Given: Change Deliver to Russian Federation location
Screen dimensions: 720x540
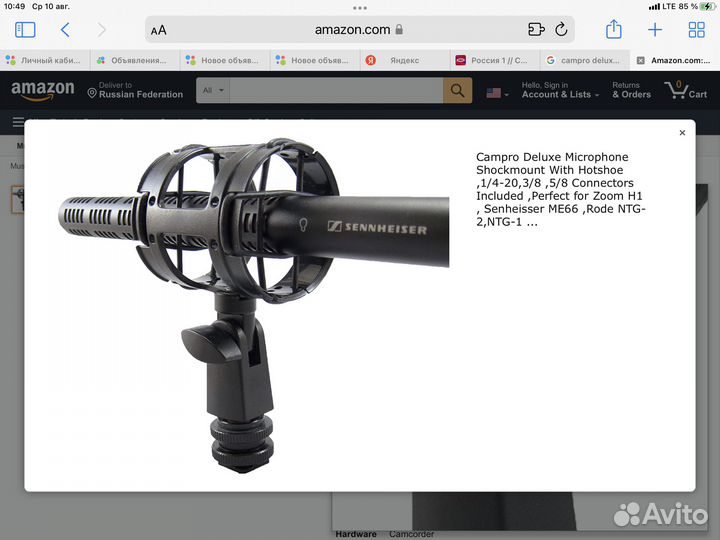Looking at the screenshot, I should [x=135, y=90].
